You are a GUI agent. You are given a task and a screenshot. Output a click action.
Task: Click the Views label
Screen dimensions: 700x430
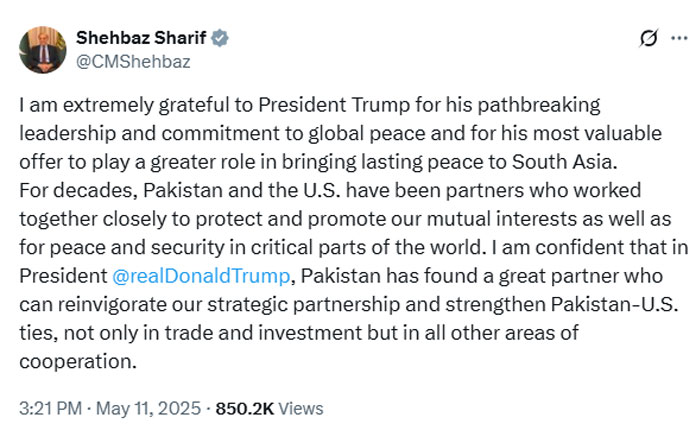click(x=302, y=408)
